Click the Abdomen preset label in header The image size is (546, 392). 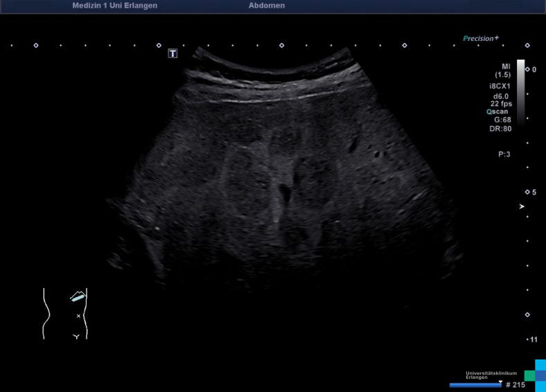point(266,6)
